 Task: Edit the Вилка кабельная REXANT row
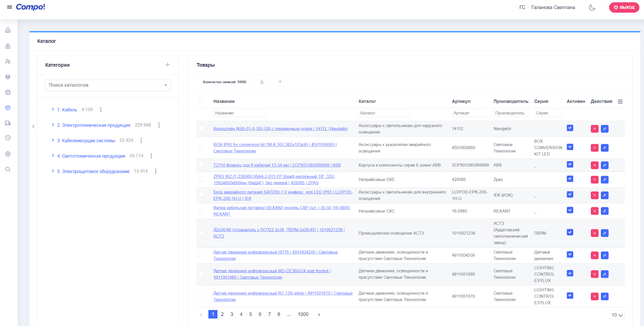click(605, 211)
